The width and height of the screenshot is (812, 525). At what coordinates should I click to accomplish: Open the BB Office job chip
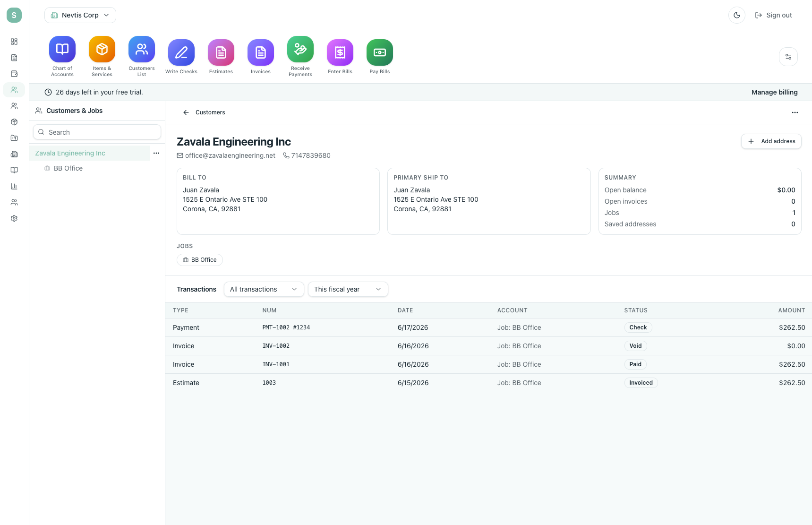[x=200, y=260]
